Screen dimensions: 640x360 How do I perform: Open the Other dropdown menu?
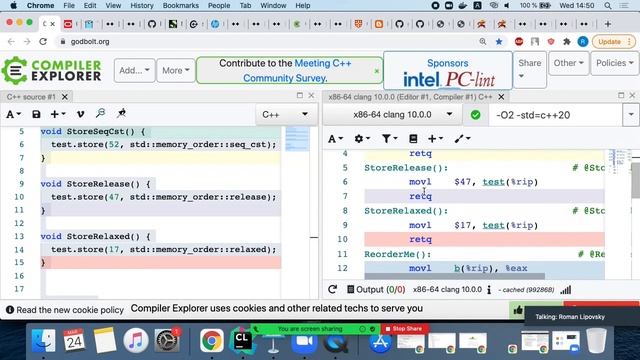coord(569,63)
